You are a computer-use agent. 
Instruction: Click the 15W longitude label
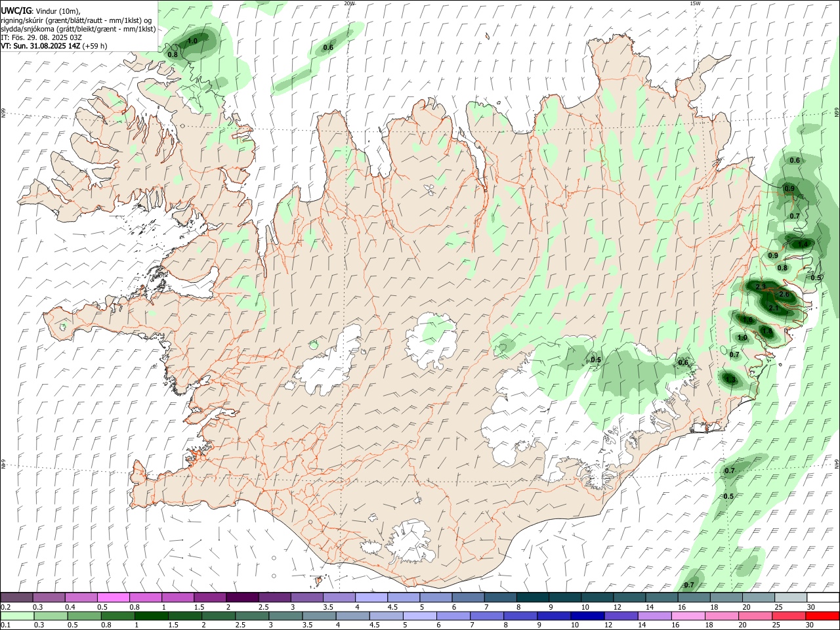coord(695,3)
